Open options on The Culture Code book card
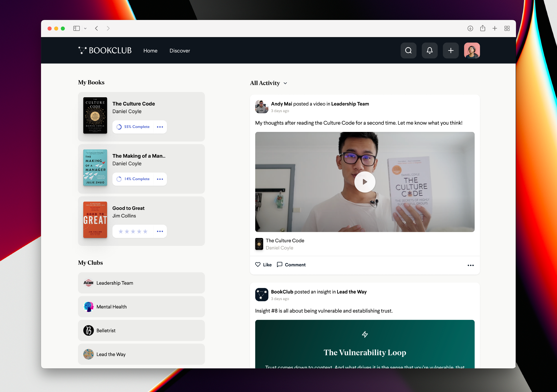The height and width of the screenshot is (392, 557). [160, 127]
